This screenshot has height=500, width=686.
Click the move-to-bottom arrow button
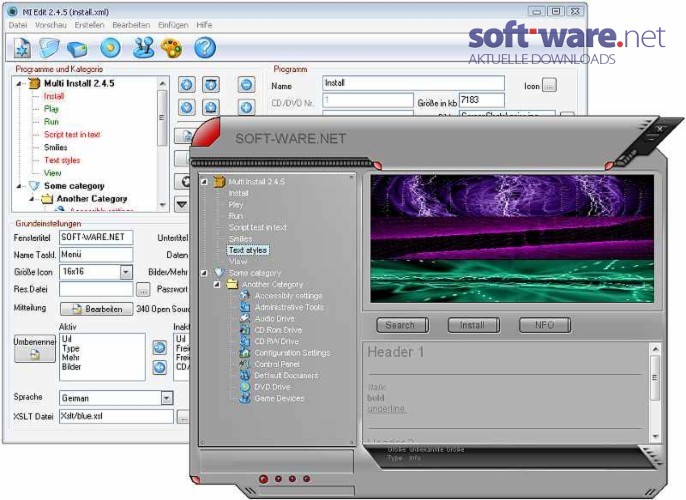[211, 107]
